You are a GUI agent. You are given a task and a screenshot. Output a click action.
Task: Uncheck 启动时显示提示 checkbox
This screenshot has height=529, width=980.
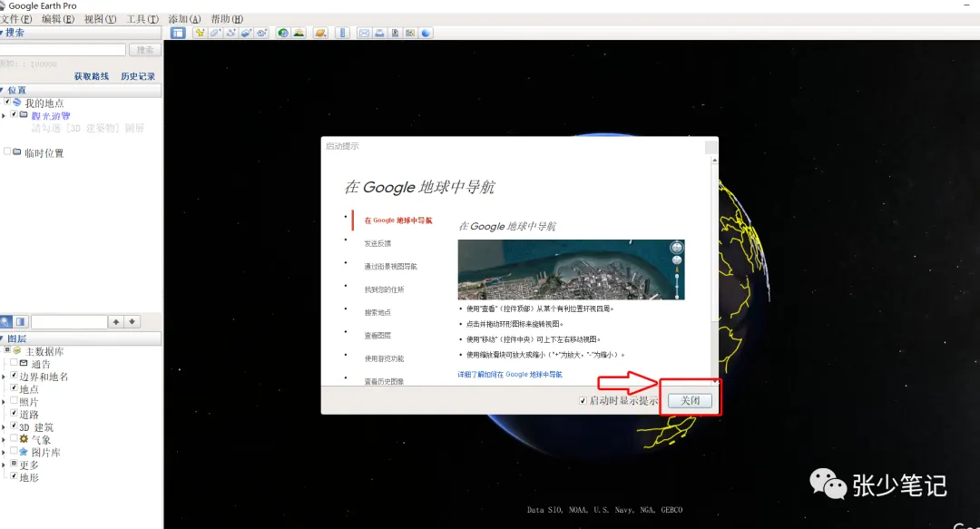pyautogui.click(x=583, y=400)
